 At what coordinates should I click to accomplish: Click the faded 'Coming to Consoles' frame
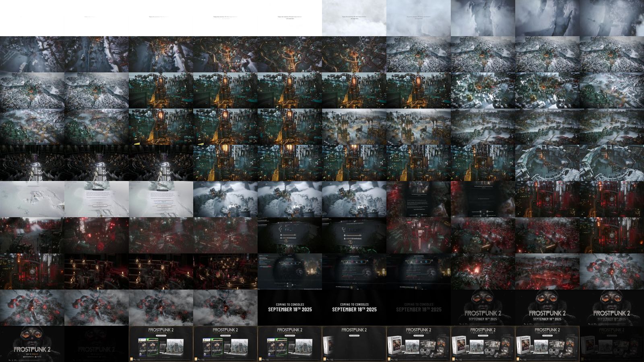tap(419, 308)
